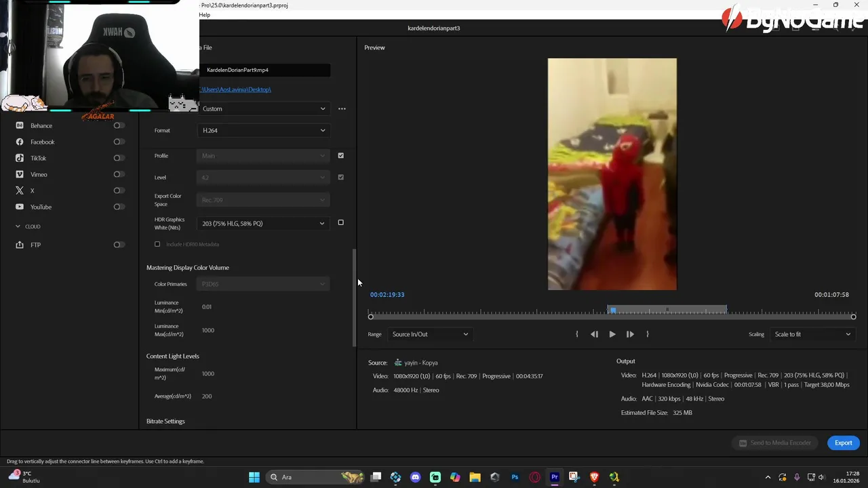Open Discord from the taskbar

[416, 477]
